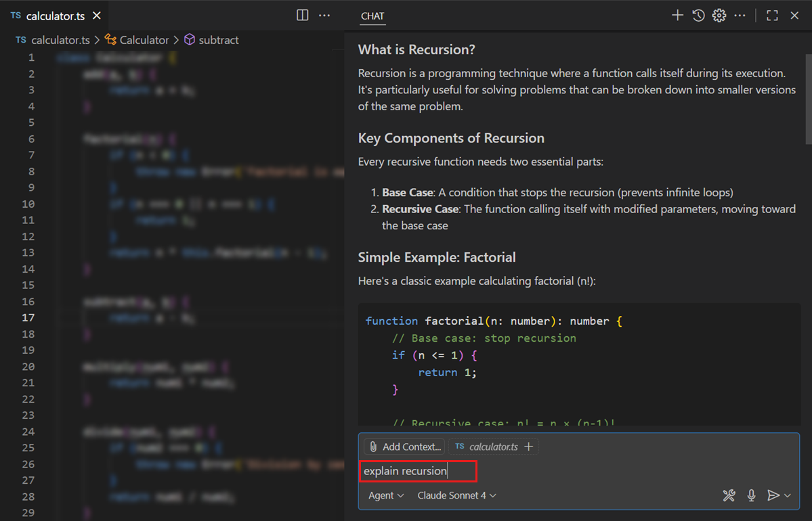The height and width of the screenshot is (521, 812).
Task: Open a new chat session
Action: pos(677,15)
